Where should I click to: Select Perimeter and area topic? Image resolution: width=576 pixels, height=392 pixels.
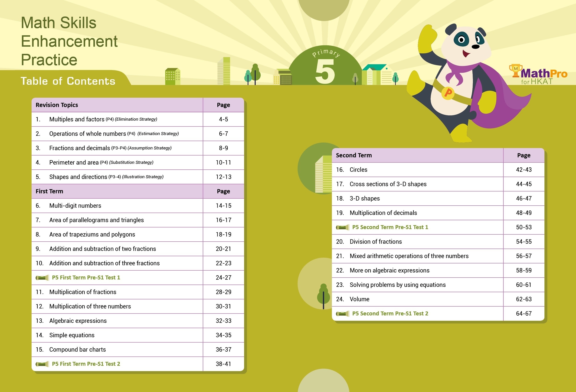tap(74, 162)
